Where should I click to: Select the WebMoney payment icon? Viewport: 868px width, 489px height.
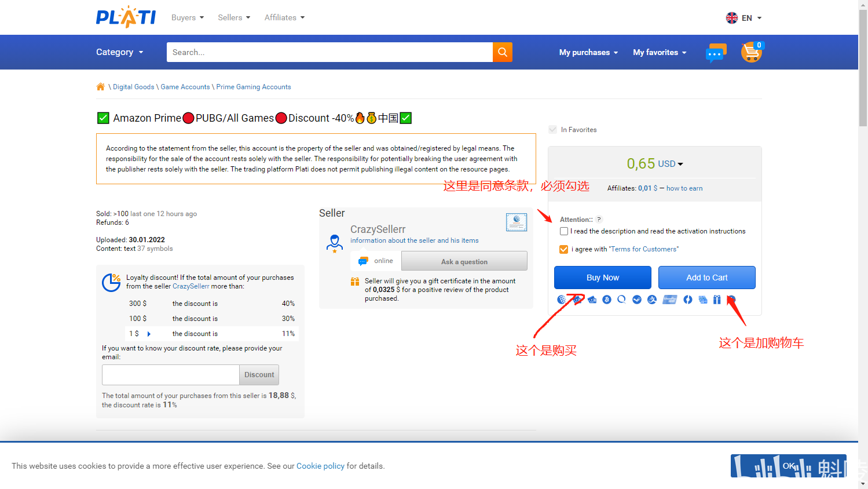tap(561, 300)
